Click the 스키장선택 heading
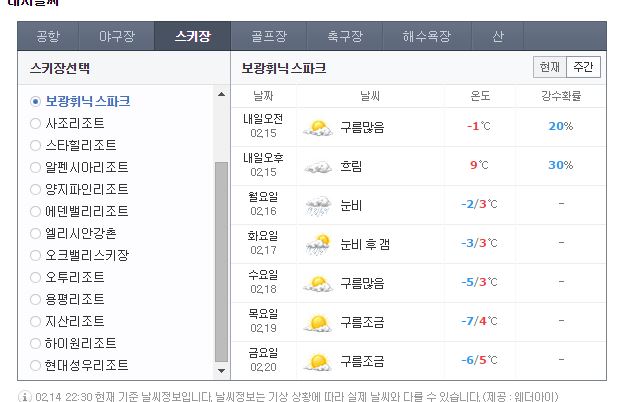This screenshot has width=623, height=402. pos(60,68)
